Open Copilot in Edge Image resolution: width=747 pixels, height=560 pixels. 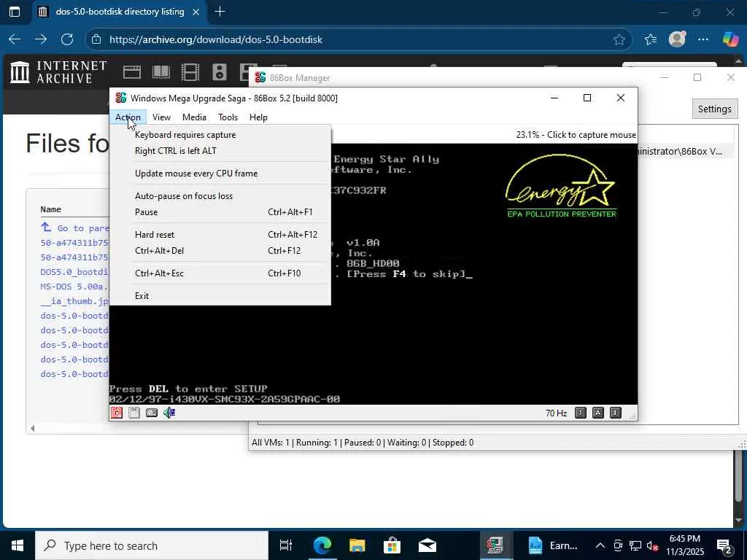(x=729, y=39)
